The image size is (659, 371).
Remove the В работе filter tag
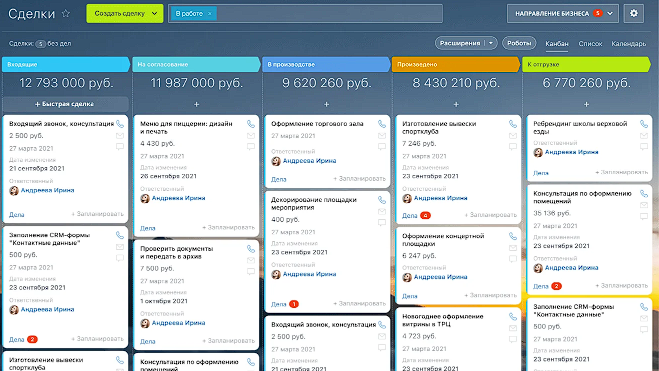tap(210, 14)
